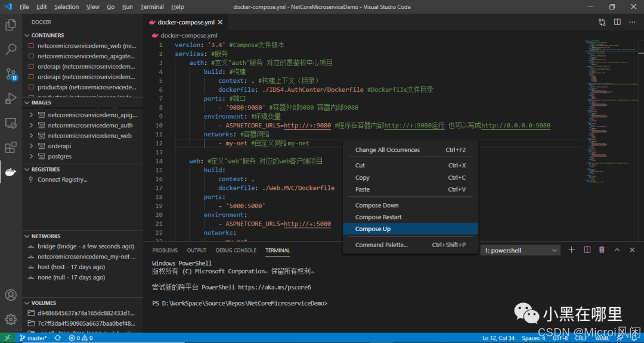
Task: Switch to the PROBLEMS panel tab
Action: pyautogui.click(x=165, y=250)
